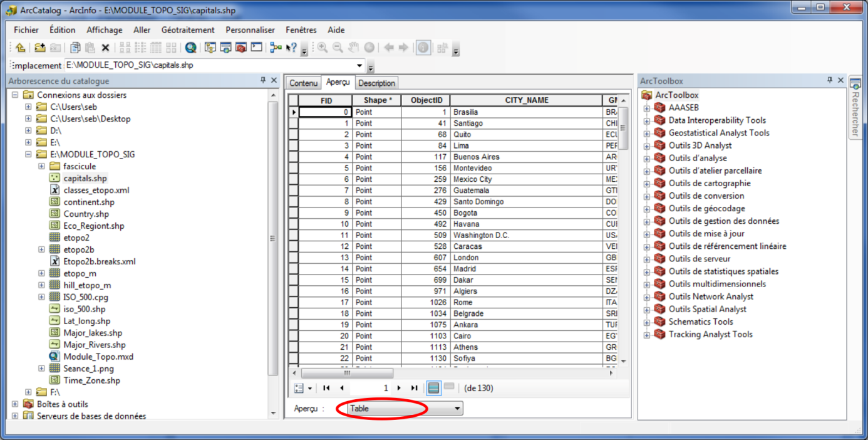Screen dimensions: 868x440
Task: Open the Géotraitement menu
Action: click(x=187, y=30)
